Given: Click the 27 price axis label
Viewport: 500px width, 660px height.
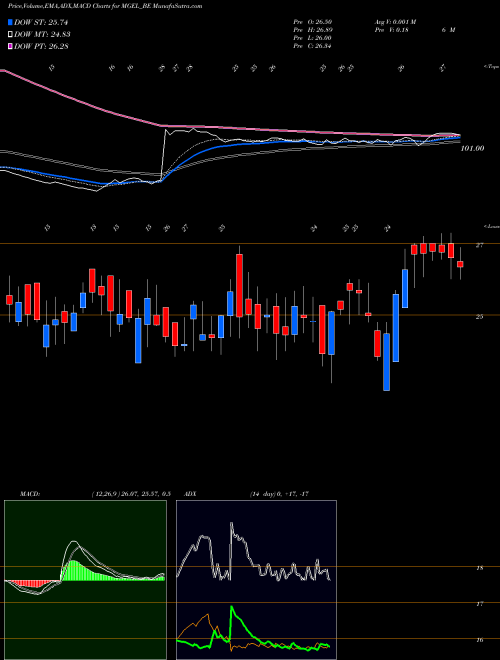Looking at the screenshot, I should (x=479, y=245).
